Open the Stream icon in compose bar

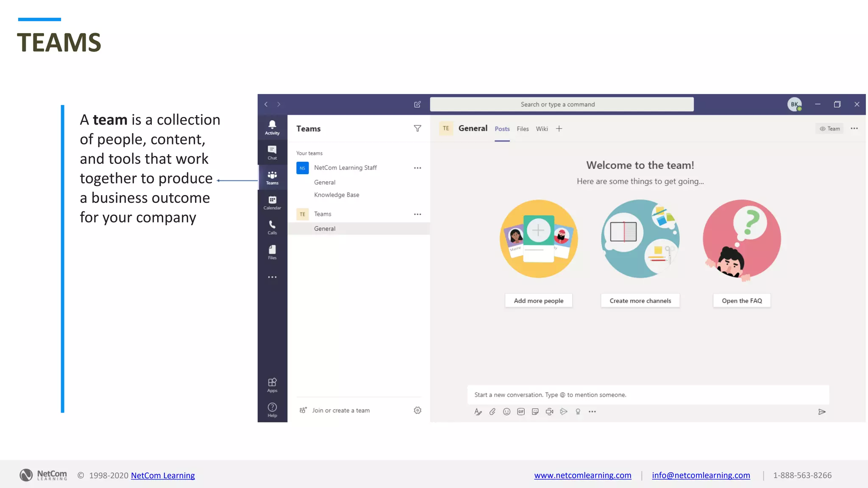[564, 412]
